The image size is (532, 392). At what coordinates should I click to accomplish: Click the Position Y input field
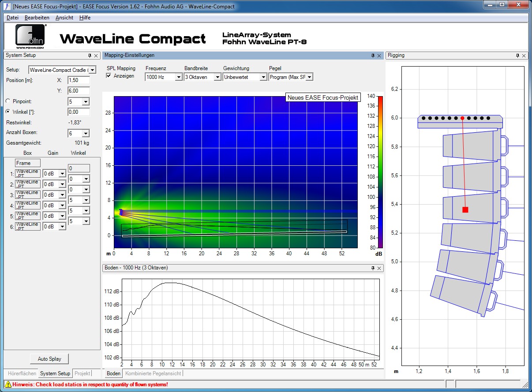pyautogui.click(x=79, y=91)
